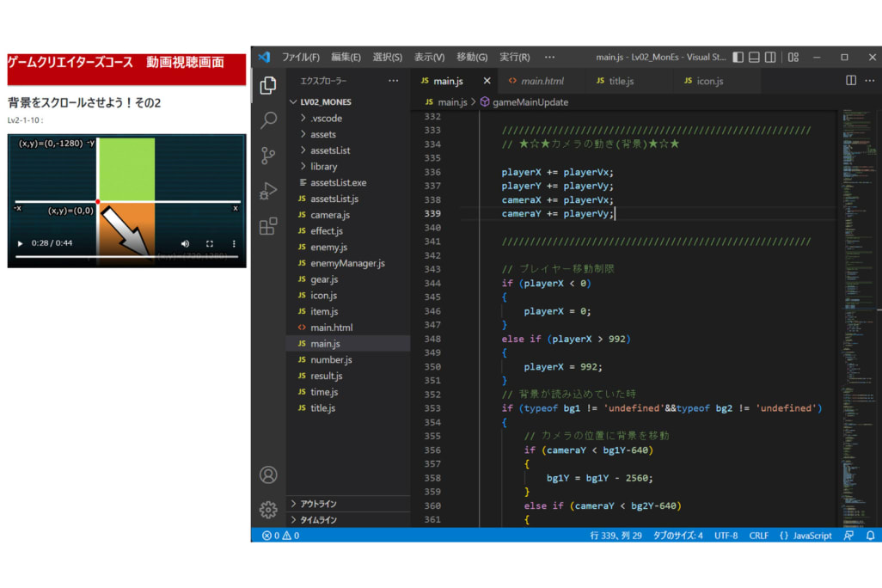Click the split editor icon

851,81
